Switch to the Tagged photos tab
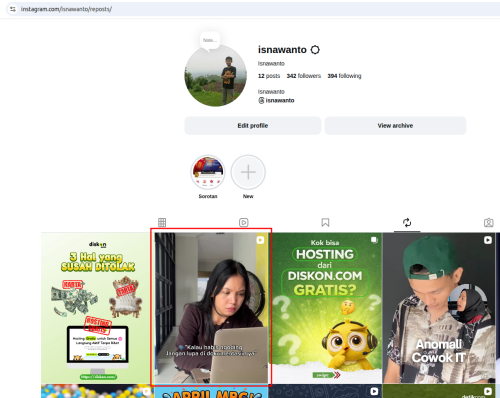 [x=489, y=222]
